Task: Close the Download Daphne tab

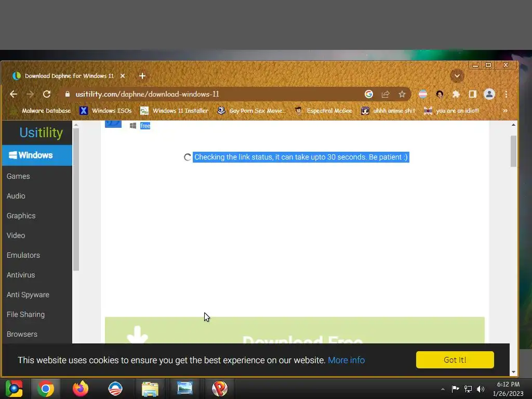Action: [x=123, y=76]
